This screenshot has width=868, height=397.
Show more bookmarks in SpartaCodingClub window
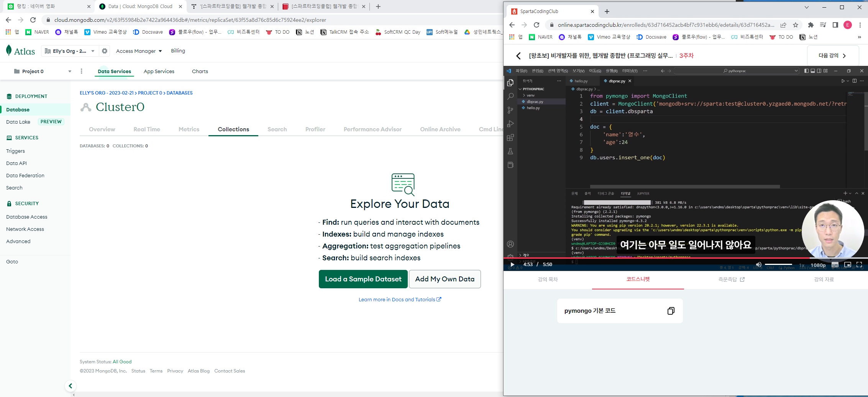pyautogui.click(x=859, y=37)
